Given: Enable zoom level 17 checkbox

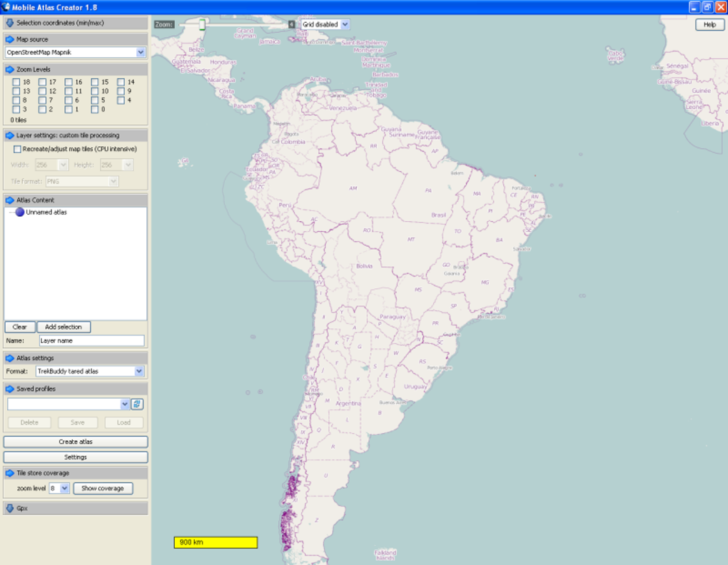Looking at the screenshot, I should click(42, 82).
